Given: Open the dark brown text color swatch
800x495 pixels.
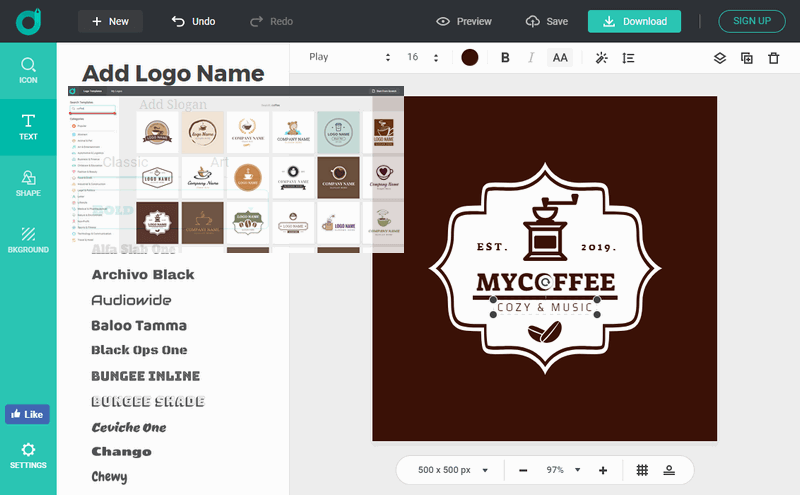Looking at the screenshot, I should click(470, 58).
